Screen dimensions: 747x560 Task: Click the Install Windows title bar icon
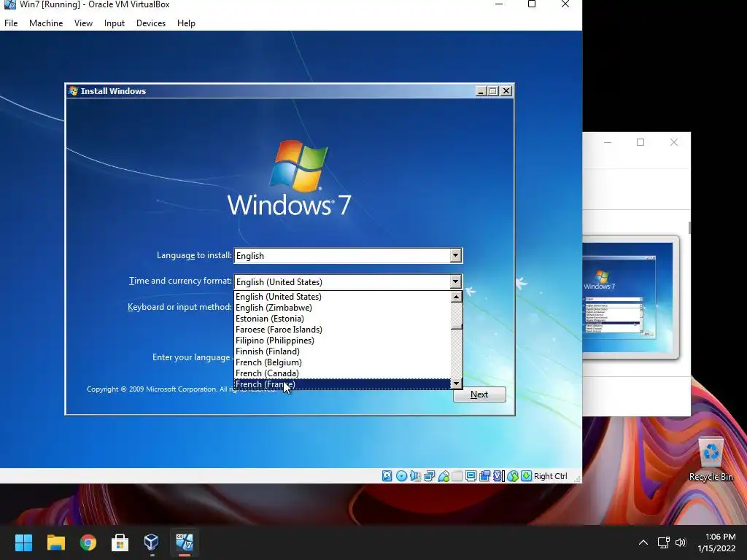(74, 91)
